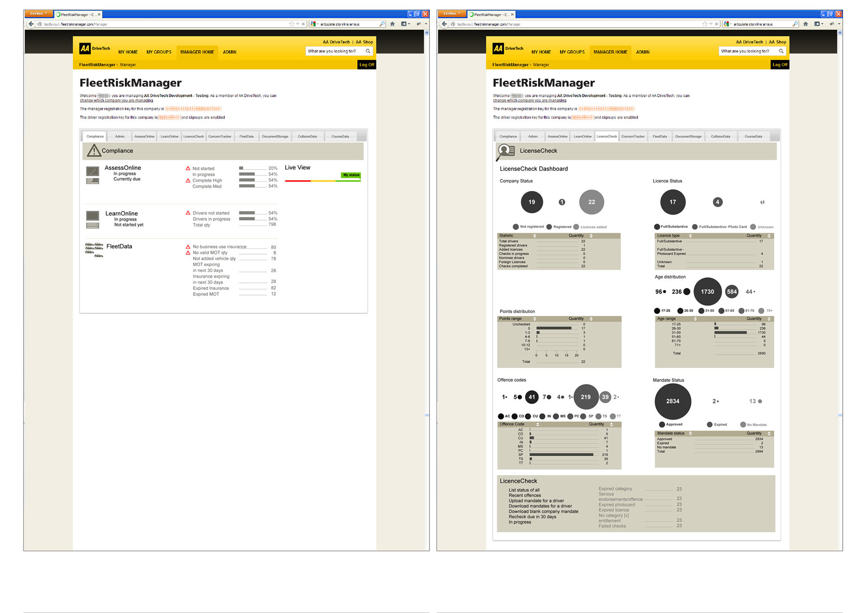This screenshot has height=613, width=868.
Task: Toggle the Full/Substantive- Photo Card legend dot
Action: 695,227
